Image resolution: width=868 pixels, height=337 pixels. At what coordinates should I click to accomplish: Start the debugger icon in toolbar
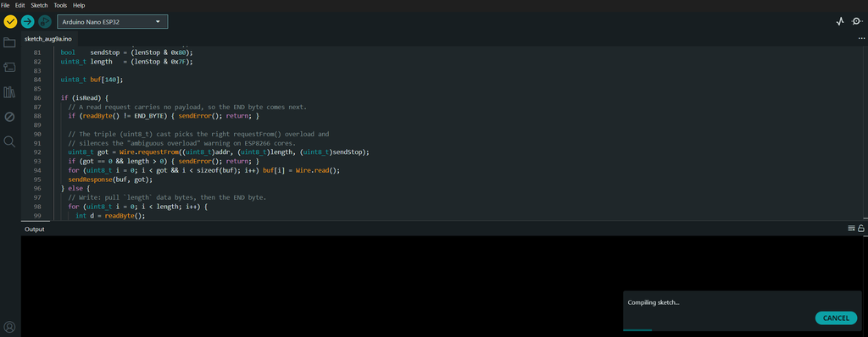click(45, 21)
